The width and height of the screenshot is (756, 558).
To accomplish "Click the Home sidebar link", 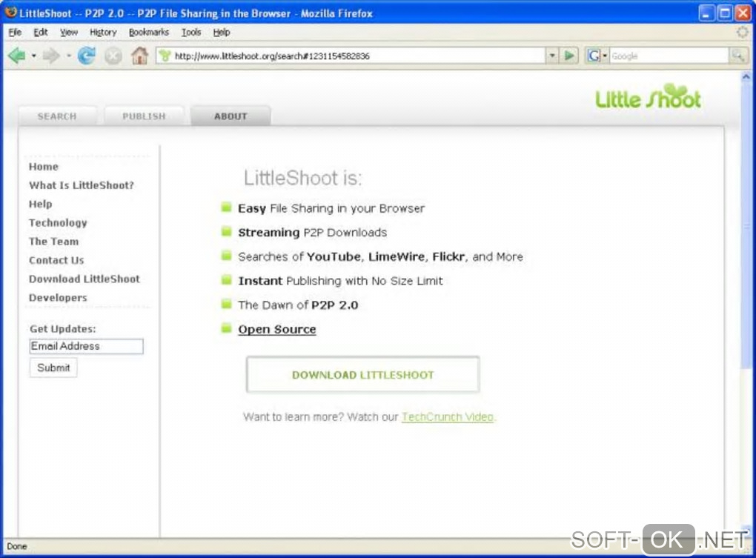I will click(x=44, y=167).
